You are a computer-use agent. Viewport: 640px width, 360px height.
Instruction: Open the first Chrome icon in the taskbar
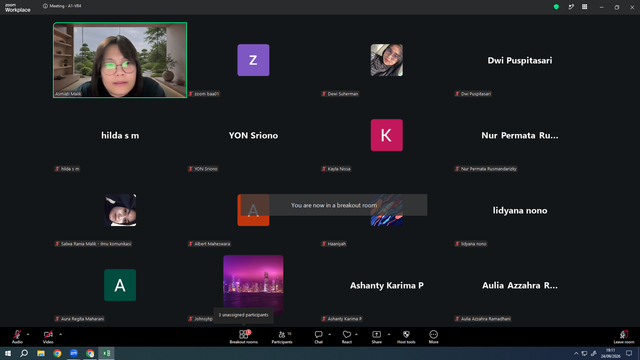pos(57,353)
